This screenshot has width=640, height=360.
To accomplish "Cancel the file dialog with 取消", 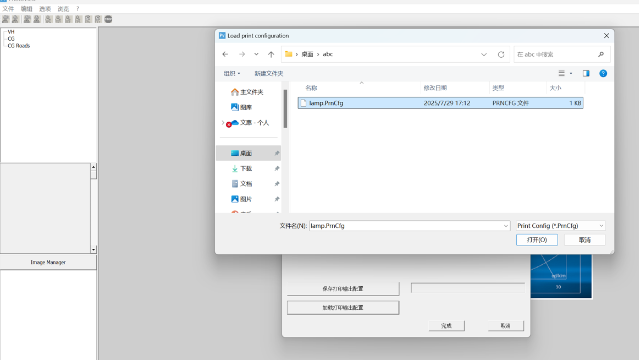I will (584, 240).
